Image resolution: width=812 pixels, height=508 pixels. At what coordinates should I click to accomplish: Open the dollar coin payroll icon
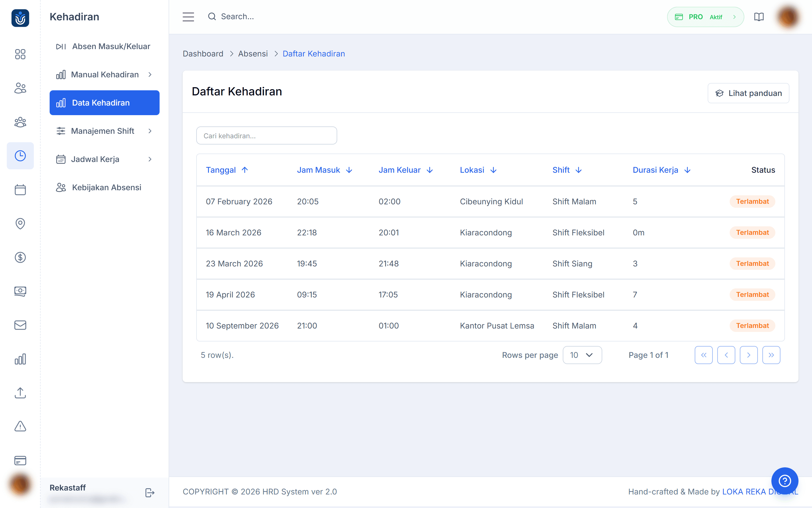pyautogui.click(x=20, y=257)
